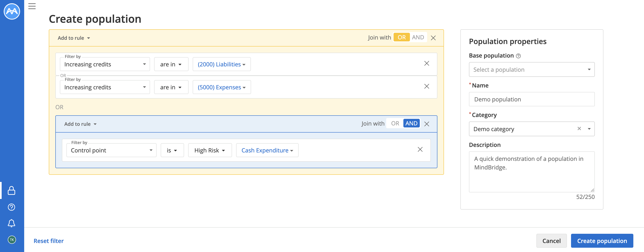
Task: Open the 'are in' operator dropdown
Action: [x=171, y=64]
